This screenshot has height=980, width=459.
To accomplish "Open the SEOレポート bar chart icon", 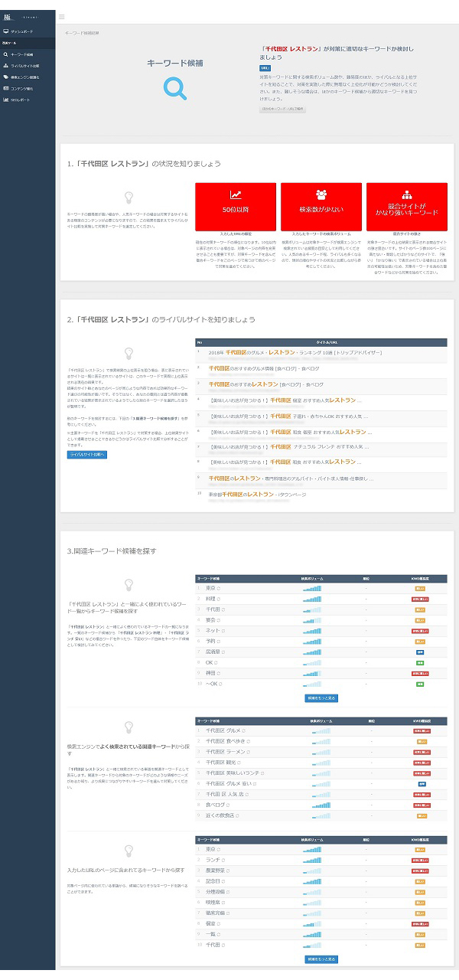I will (x=5, y=100).
